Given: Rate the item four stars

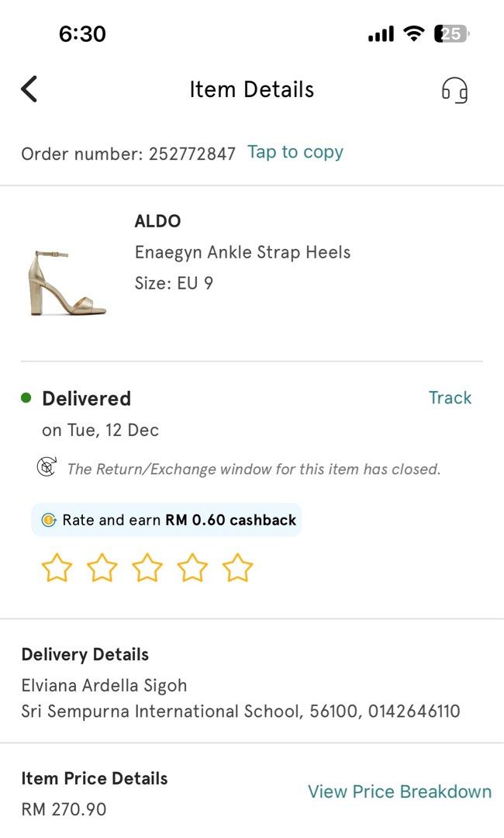Looking at the screenshot, I should pos(192,567).
